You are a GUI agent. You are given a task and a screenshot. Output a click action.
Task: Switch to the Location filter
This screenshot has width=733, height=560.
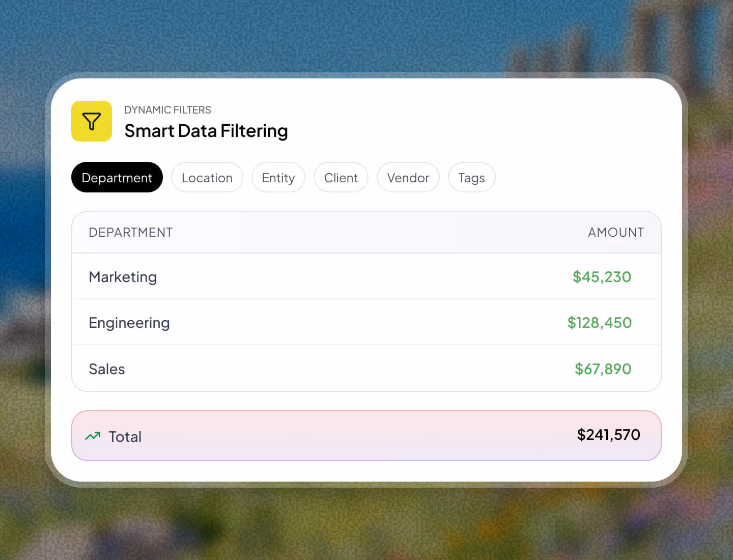point(207,177)
